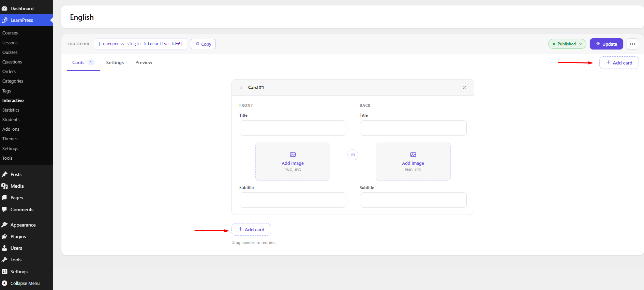This screenshot has height=290, width=644.
Task: Click the Back Subtitle input field
Action: [413, 200]
